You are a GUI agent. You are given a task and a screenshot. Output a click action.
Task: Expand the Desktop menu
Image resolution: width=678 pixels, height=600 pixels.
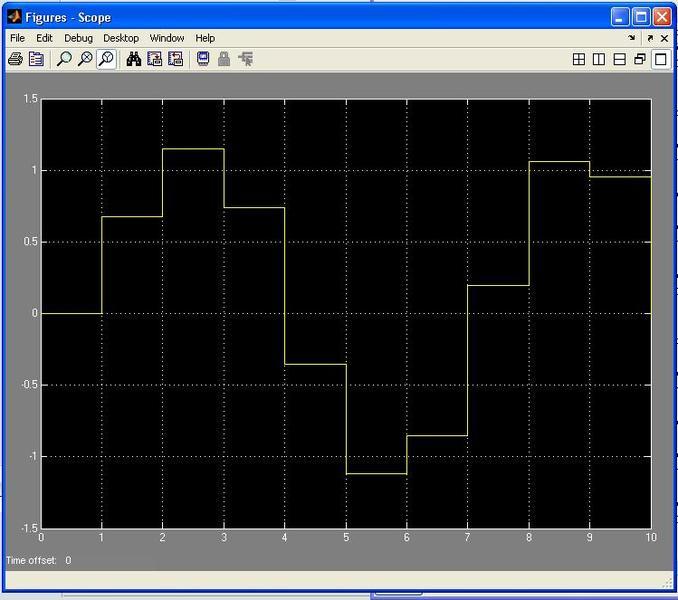pos(121,38)
